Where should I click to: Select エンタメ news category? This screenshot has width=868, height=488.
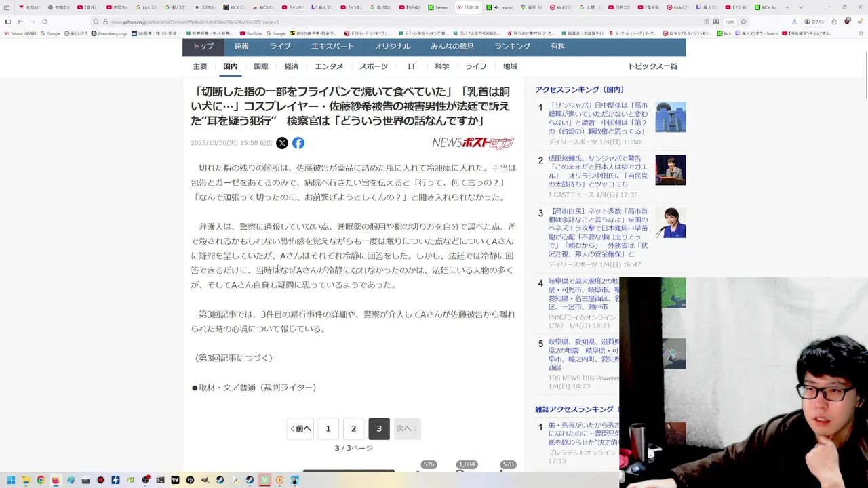pyautogui.click(x=329, y=66)
